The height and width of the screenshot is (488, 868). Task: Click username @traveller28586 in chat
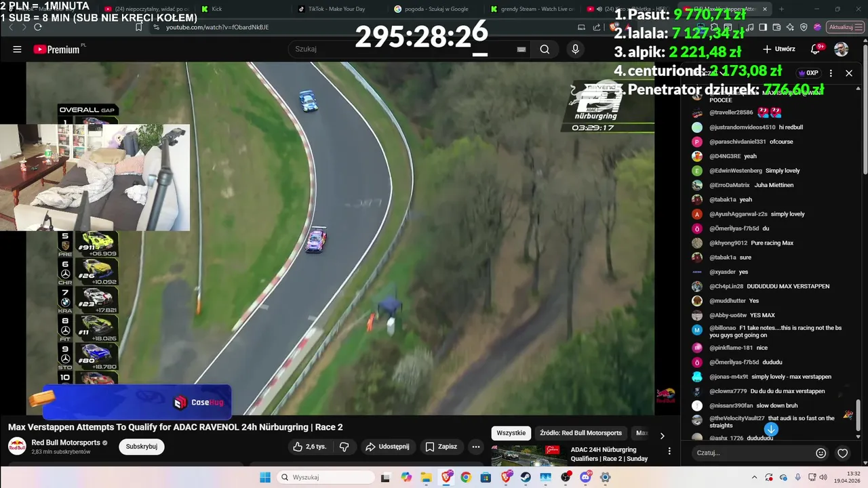click(731, 113)
